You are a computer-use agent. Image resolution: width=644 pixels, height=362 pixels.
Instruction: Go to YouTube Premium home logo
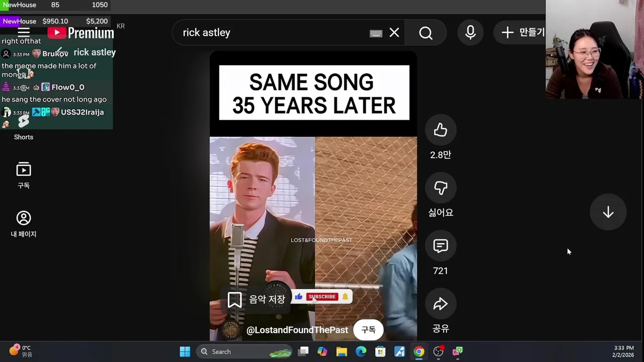click(81, 33)
